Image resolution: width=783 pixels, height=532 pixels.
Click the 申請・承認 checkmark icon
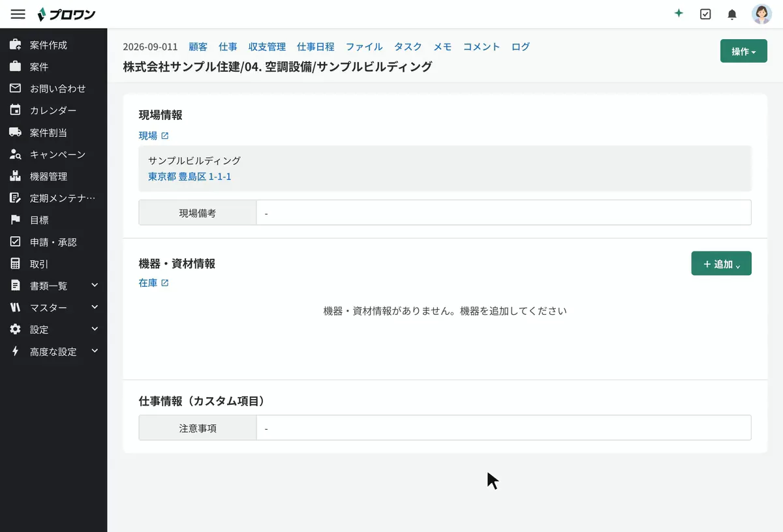[16, 242]
